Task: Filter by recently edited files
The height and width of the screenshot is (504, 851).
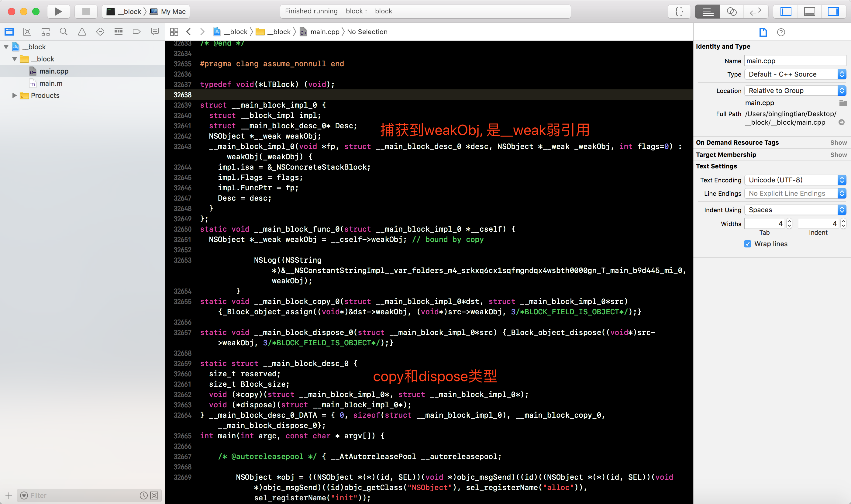Action: tap(144, 495)
